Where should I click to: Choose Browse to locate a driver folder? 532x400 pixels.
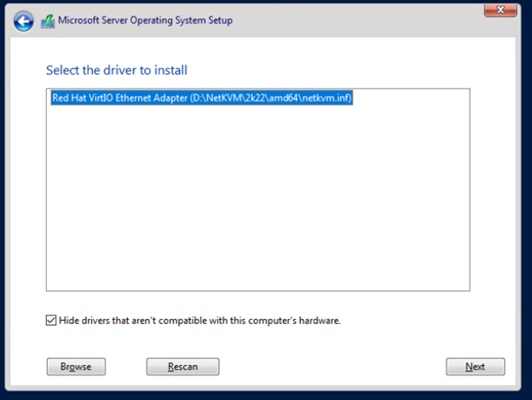coord(76,367)
